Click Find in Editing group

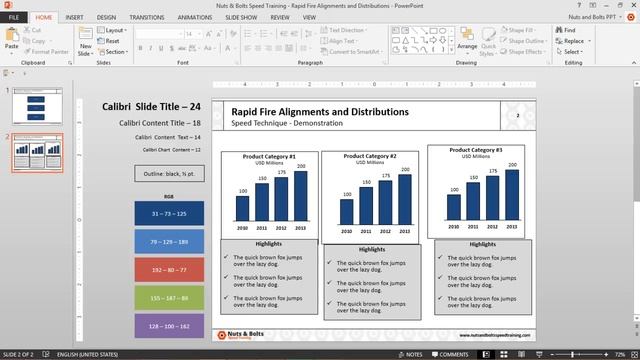click(566, 30)
